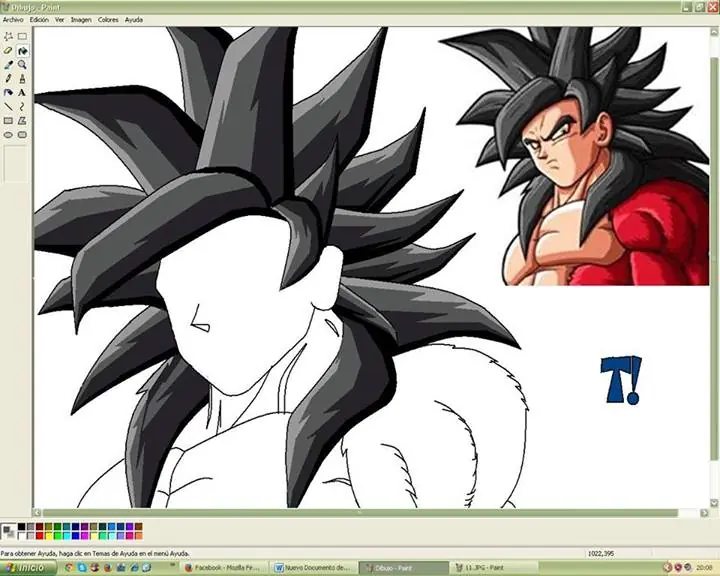Image resolution: width=720 pixels, height=576 pixels.
Task: Click the horizontal scrollbar thumb
Action: [x=360, y=513]
